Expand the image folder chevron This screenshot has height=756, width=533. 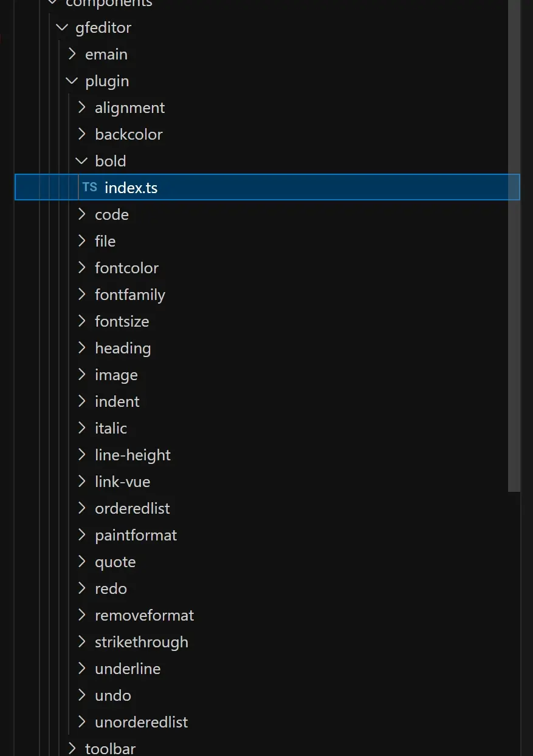point(81,375)
